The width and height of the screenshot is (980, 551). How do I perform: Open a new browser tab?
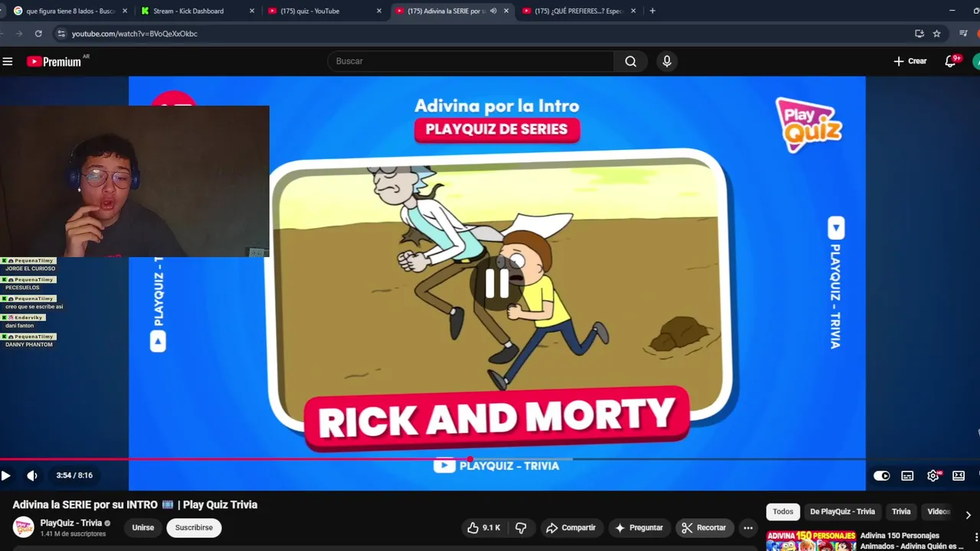click(652, 11)
